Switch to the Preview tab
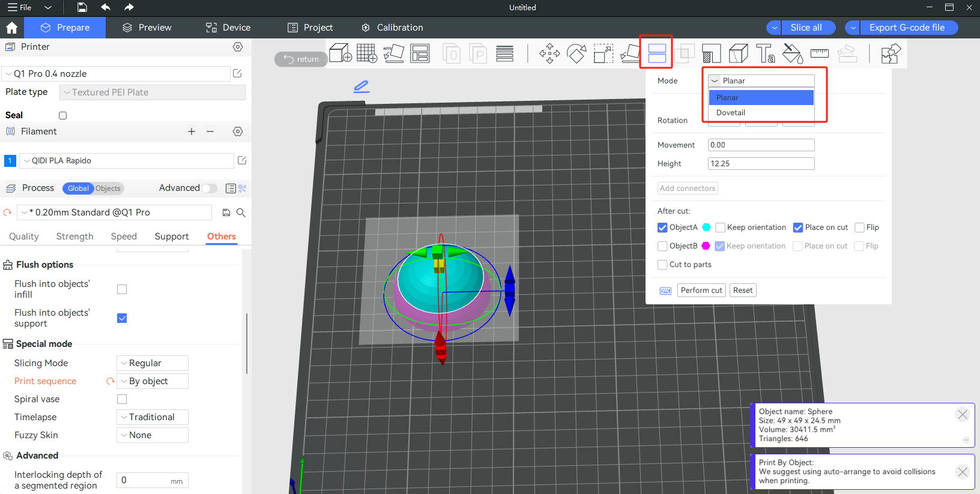This screenshot has height=494, width=980. 147,28
